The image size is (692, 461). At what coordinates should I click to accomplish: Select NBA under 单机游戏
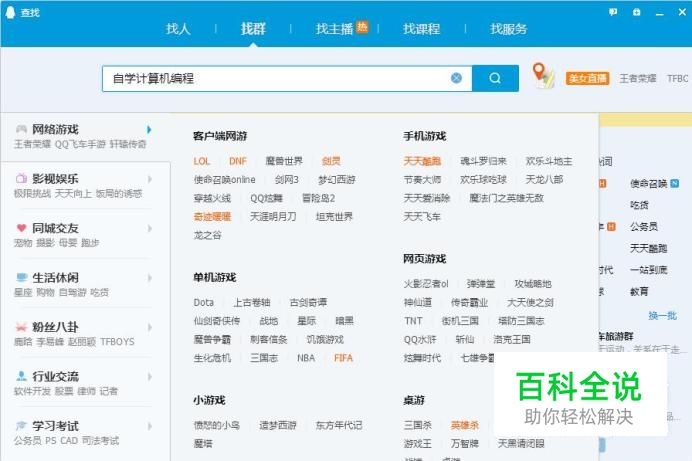pyautogui.click(x=306, y=358)
